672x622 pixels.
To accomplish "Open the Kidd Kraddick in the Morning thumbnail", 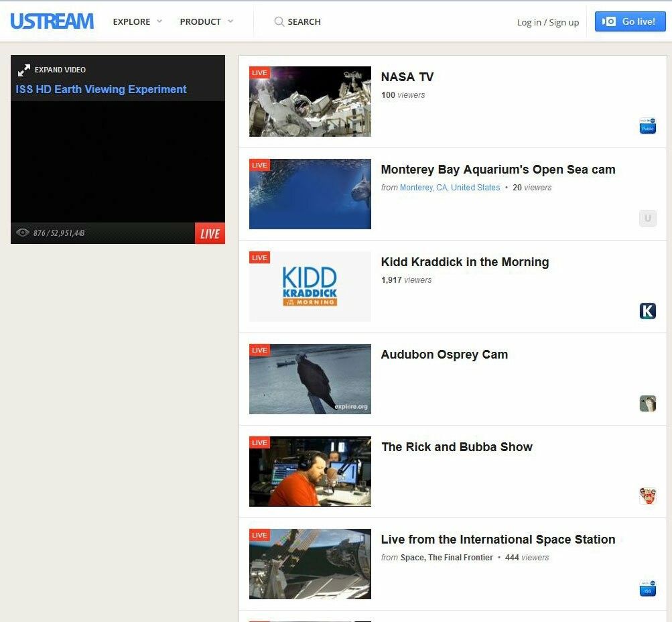I will (310, 286).
